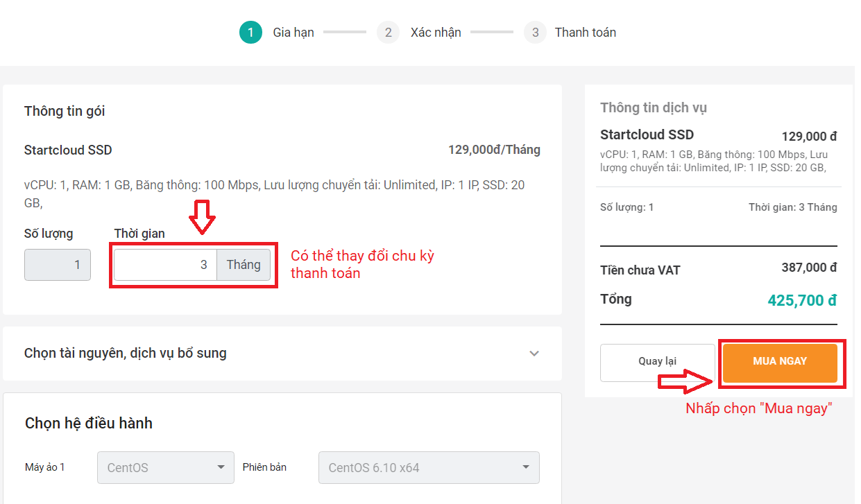Click the Tháng unit label beside duration
The height and width of the screenshot is (504, 861).
click(x=244, y=264)
